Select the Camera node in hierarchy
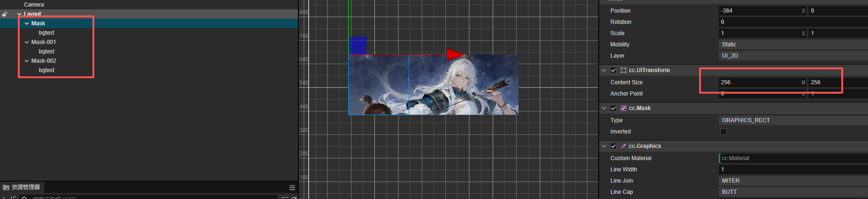 [x=34, y=5]
